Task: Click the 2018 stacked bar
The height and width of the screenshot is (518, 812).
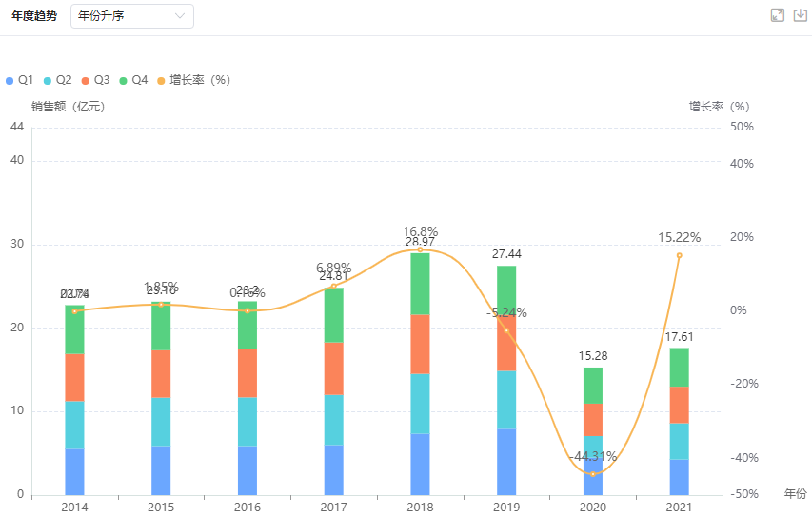Action: (x=420, y=373)
